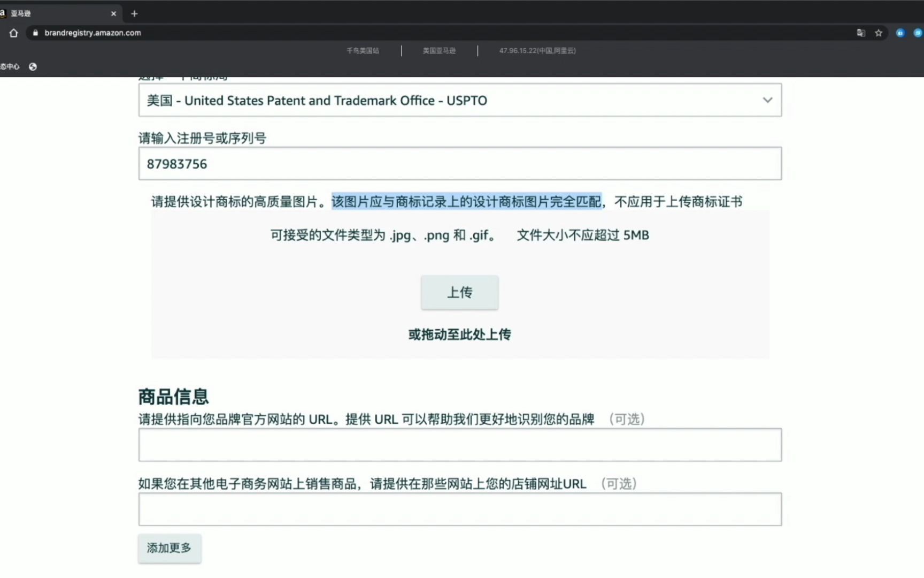The width and height of the screenshot is (924, 578).
Task: Focus the other e-commerce store URL field
Action: click(x=460, y=509)
